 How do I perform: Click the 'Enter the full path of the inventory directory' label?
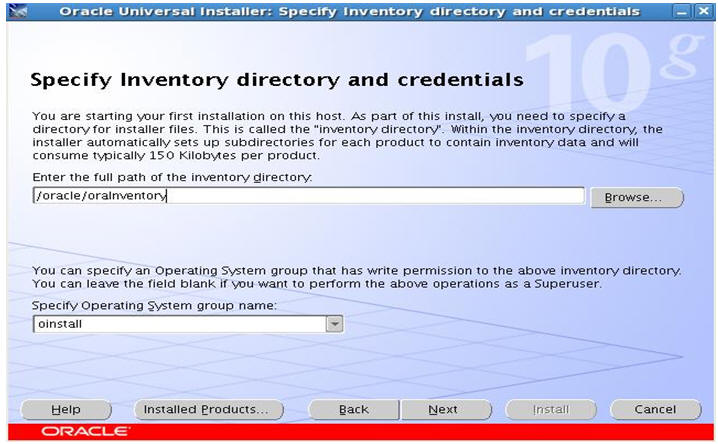(172, 177)
